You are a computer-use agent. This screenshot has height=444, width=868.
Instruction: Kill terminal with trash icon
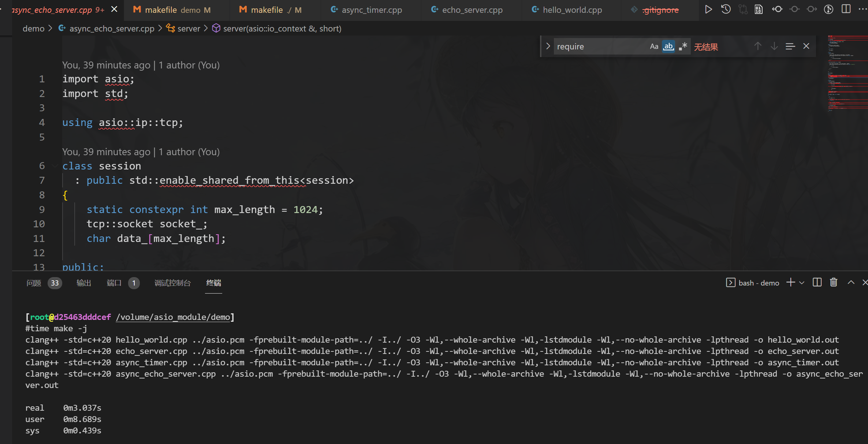pyautogui.click(x=834, y=283)
